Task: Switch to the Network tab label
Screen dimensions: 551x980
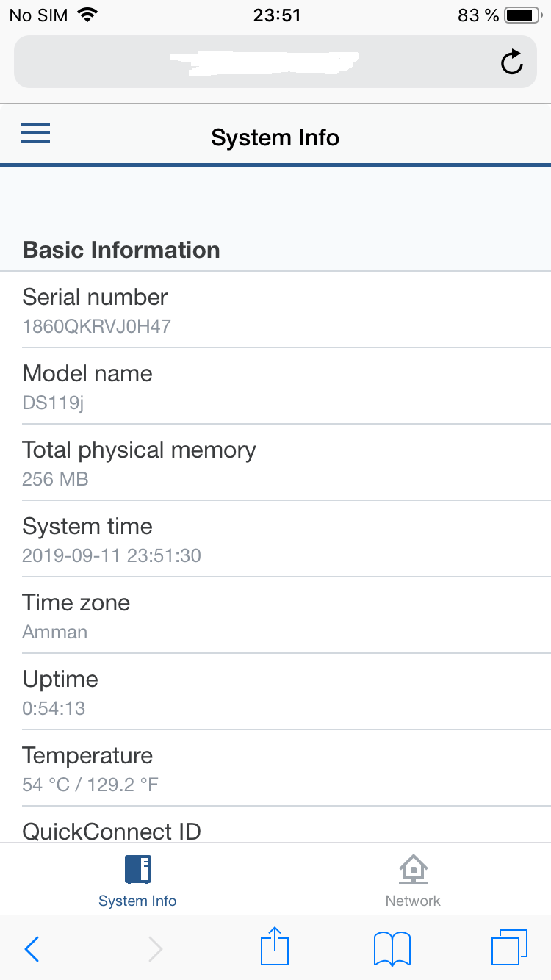Action: click(x=413, y=901)
